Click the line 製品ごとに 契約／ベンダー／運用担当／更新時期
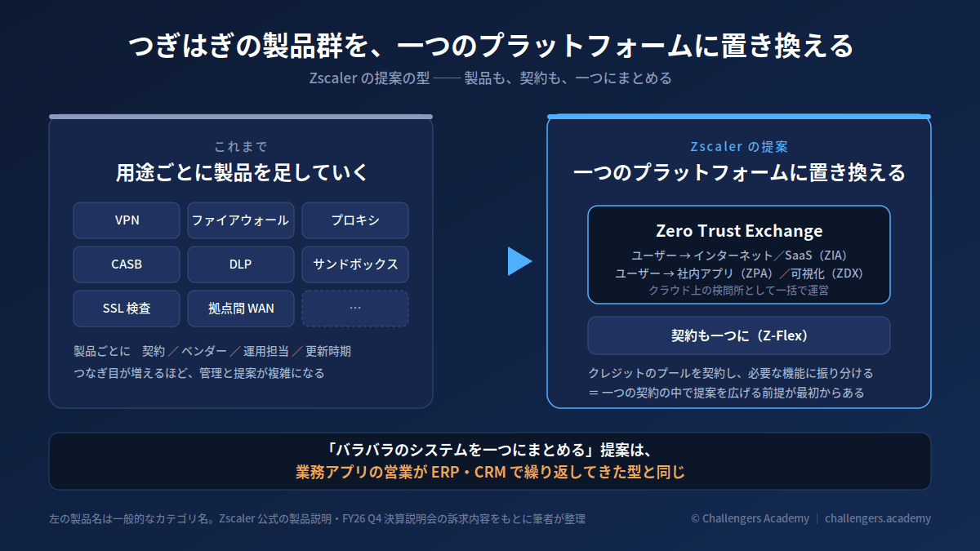This screenshot has height=551, width=980. pyautogui.click(x=212, y=351)
